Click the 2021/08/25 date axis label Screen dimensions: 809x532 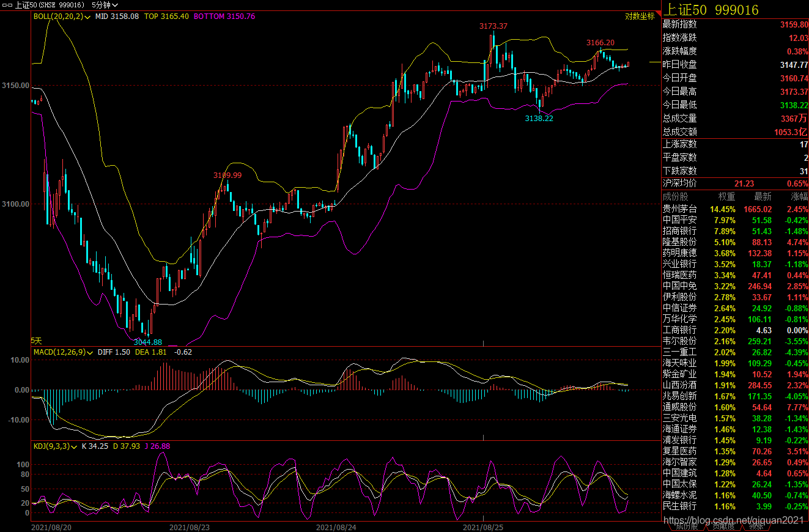click(x=483, y=526)
